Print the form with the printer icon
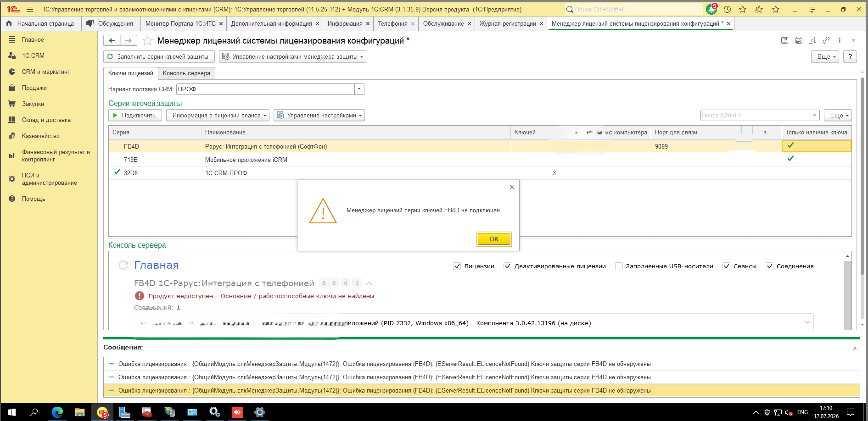This screenshot has height=421, width=868. click(x=799, y=40)
